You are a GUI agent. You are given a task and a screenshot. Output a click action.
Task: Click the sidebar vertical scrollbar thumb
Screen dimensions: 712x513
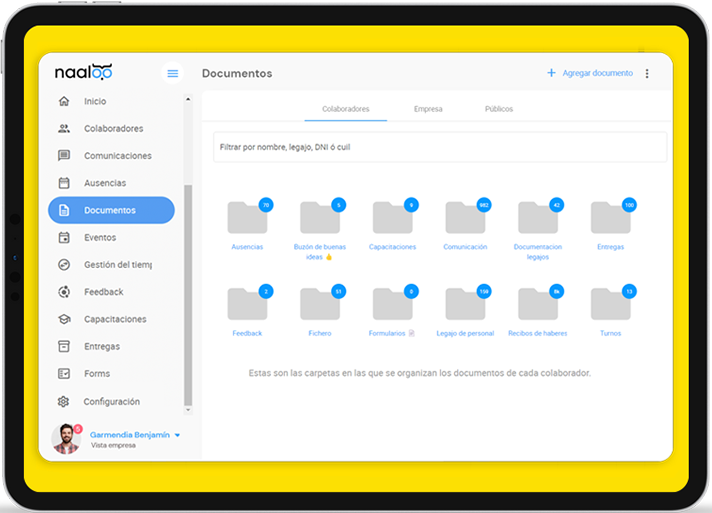click(x=188, y=295)
